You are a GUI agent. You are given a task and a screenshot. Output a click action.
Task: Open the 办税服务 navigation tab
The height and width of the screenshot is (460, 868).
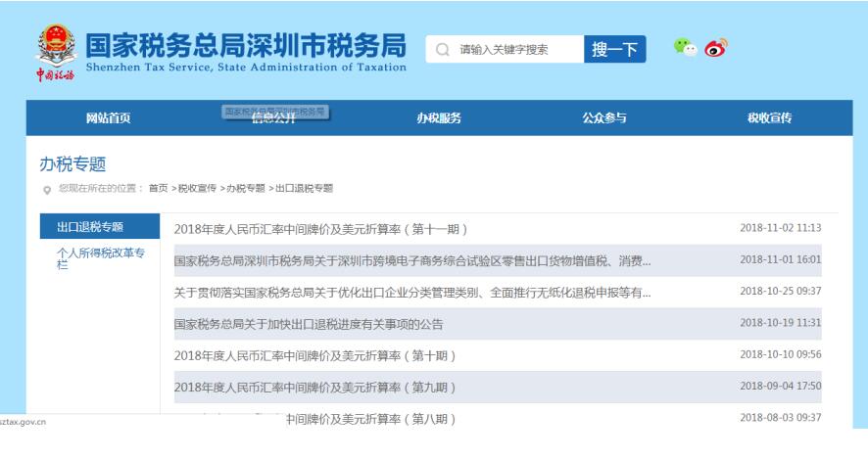[x=439, y=118]
